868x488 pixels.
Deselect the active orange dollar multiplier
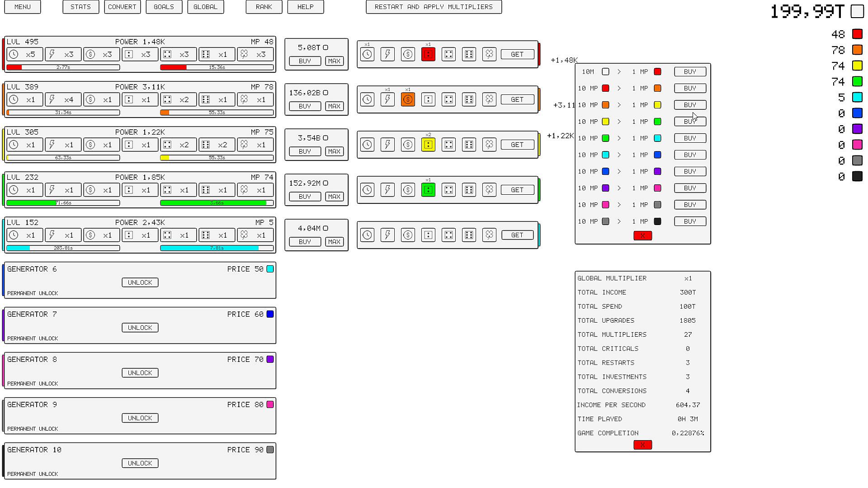pos(408,99)
